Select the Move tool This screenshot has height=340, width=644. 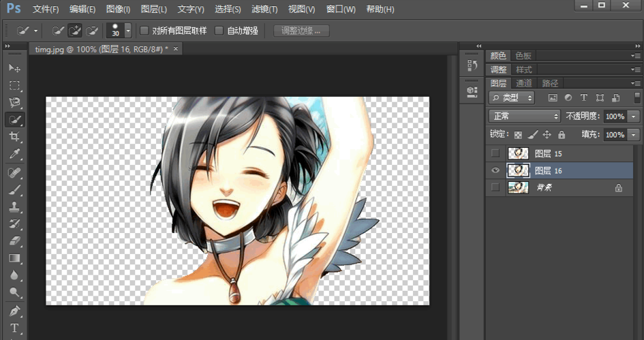[14, 68]
